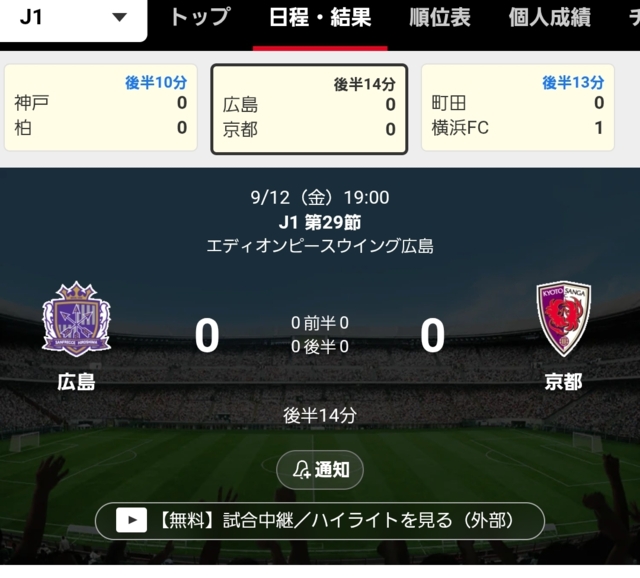
Task: Click the J1 dropdown arrow
Action: coord(120,18)
